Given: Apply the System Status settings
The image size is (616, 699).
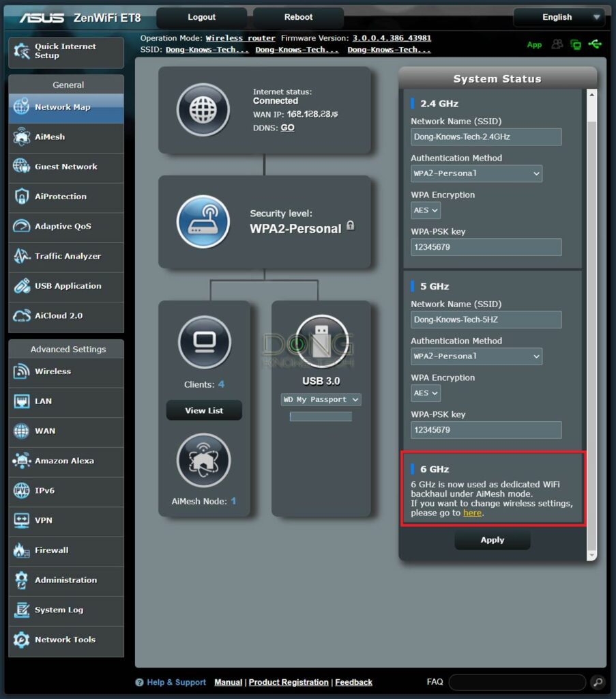Looking at the screenshot, I should point(492,540).
